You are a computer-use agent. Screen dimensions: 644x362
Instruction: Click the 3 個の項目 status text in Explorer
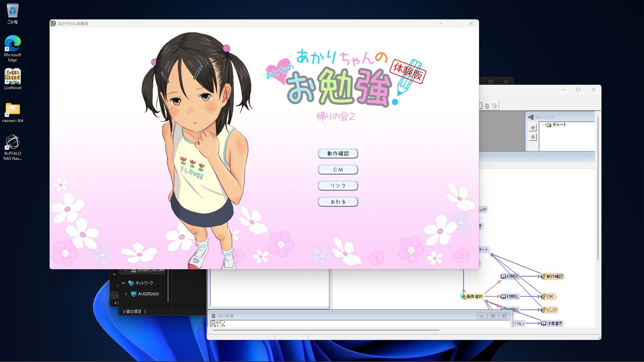132,312
